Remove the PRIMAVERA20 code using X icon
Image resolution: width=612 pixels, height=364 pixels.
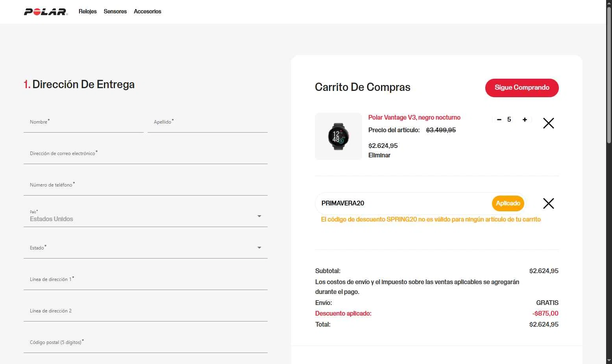tap(549, 203)
